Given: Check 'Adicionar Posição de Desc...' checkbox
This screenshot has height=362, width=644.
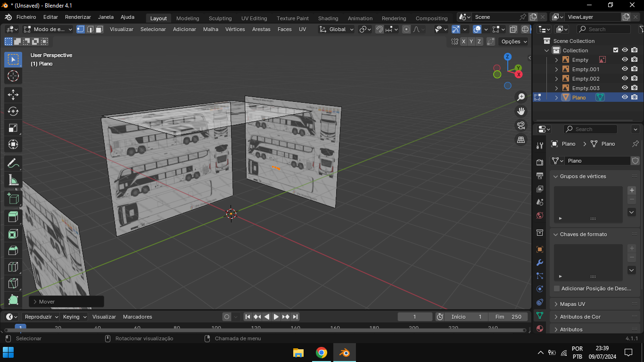Looking at the screenshot, I should pyautogui.click(x=557, y=288).
